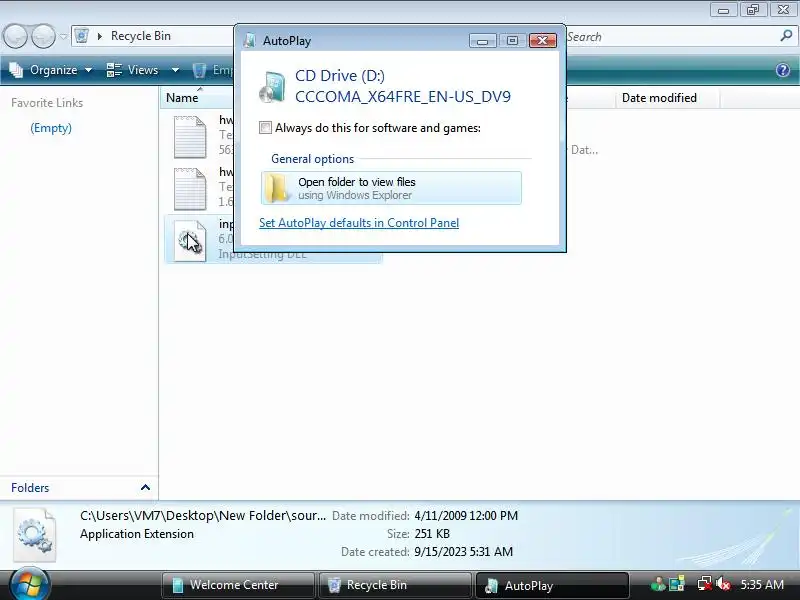
Task: Go back with the Back arrow button
Action: tap(15, 37)
